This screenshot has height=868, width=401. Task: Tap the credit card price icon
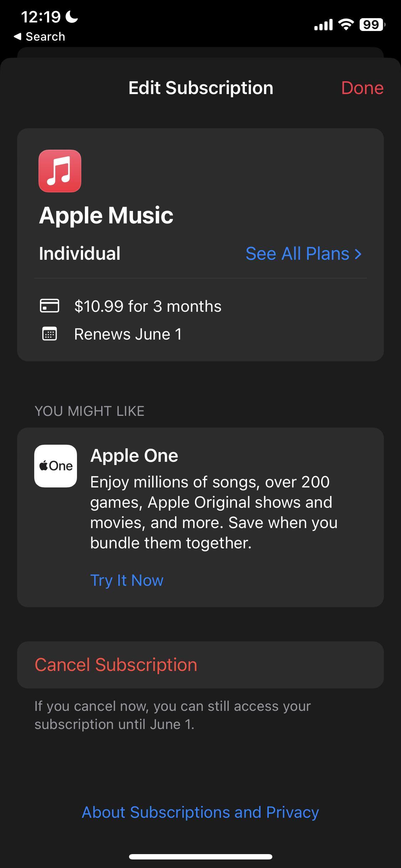tap(50, 306)
